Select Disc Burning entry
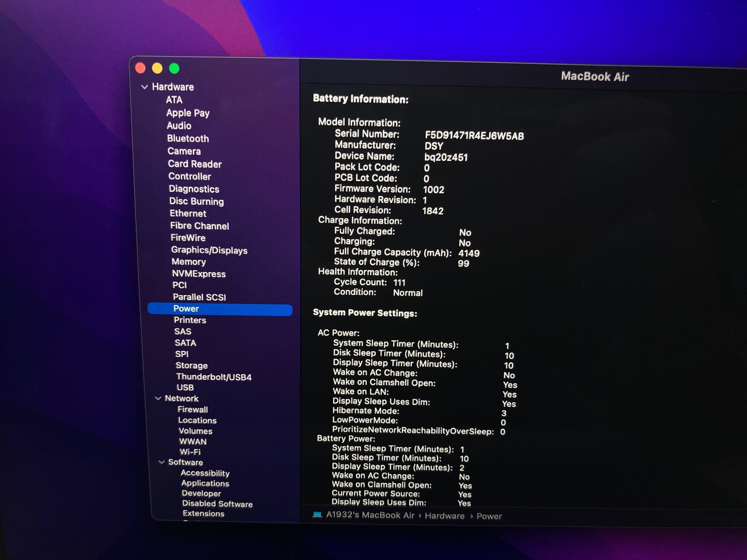Viewport: 747px width, 560px height. (196, 201)
